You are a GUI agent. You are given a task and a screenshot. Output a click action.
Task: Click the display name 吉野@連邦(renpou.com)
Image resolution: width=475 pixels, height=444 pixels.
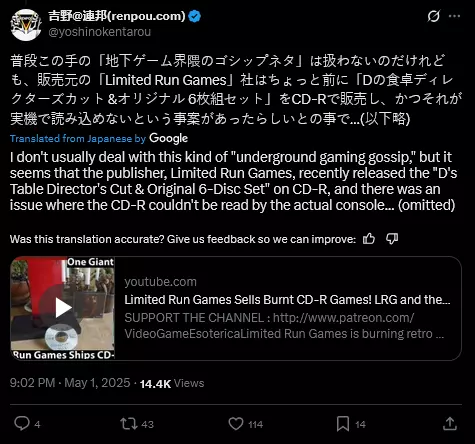click(x=117, y=16)
